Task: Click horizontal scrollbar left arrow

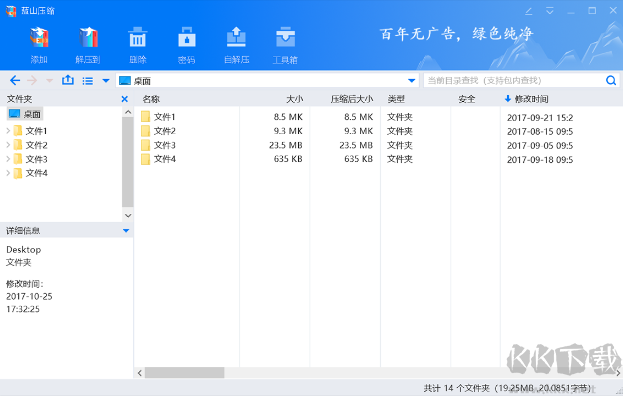Action: 139,373
